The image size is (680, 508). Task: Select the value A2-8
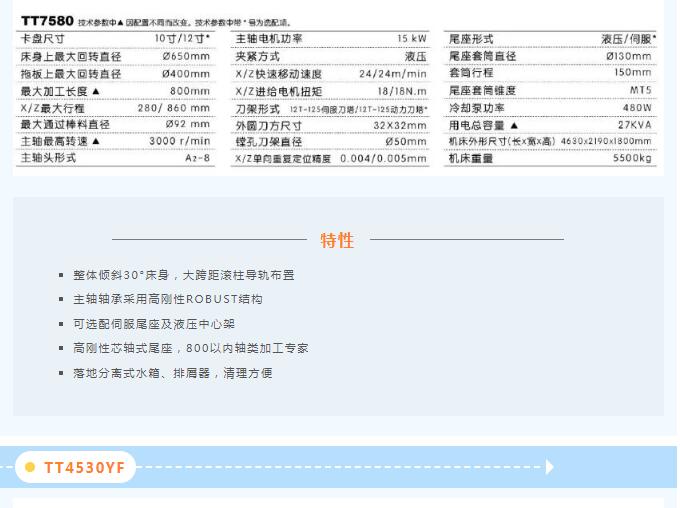(x=197, y=158)
